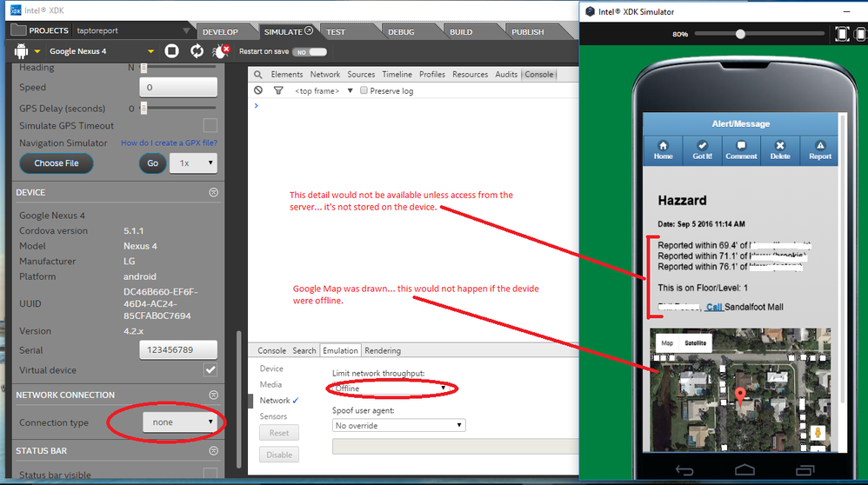
Task: Open the 'How do I create a GPX file?' link
Action: [169, 143]
